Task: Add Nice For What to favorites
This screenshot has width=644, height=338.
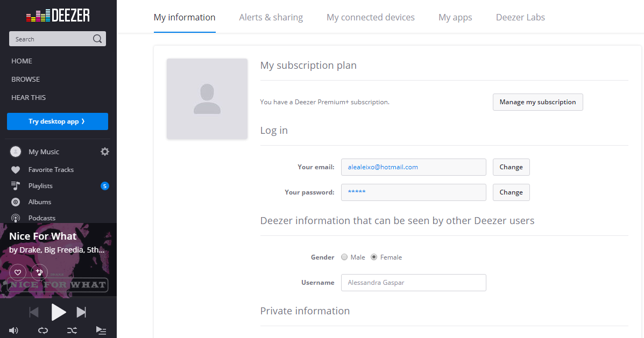Action: coord(18,272)
